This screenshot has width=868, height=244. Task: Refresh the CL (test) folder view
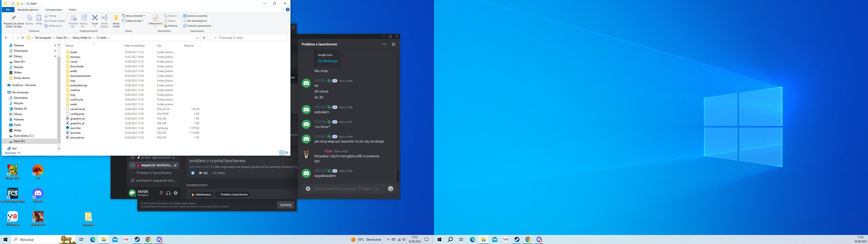click(x=204, y=38)
